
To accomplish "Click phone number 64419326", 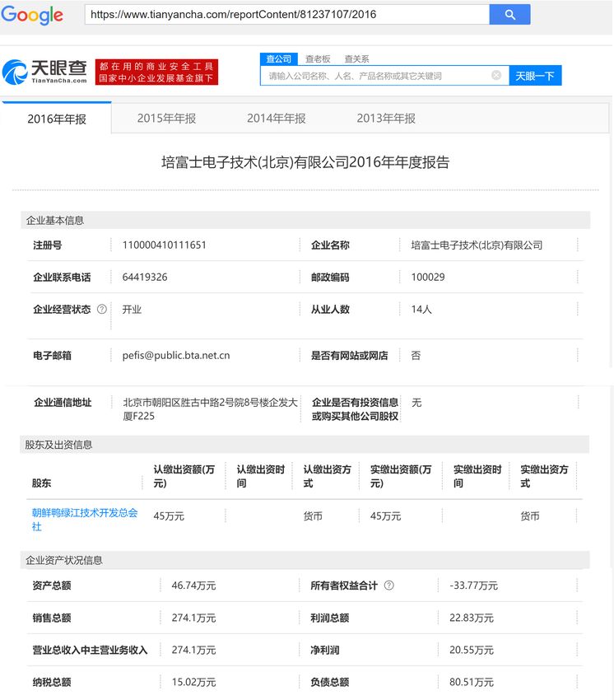I will (x=145, y=277).
